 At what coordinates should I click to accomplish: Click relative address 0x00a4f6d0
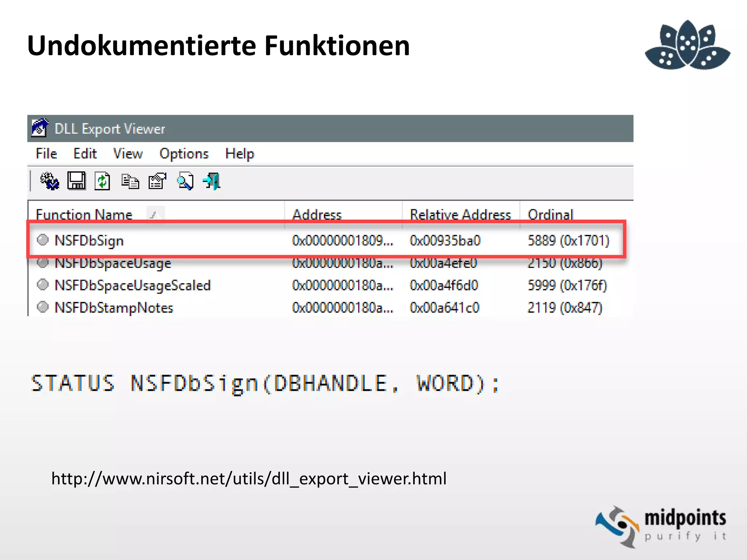[444, 285]
